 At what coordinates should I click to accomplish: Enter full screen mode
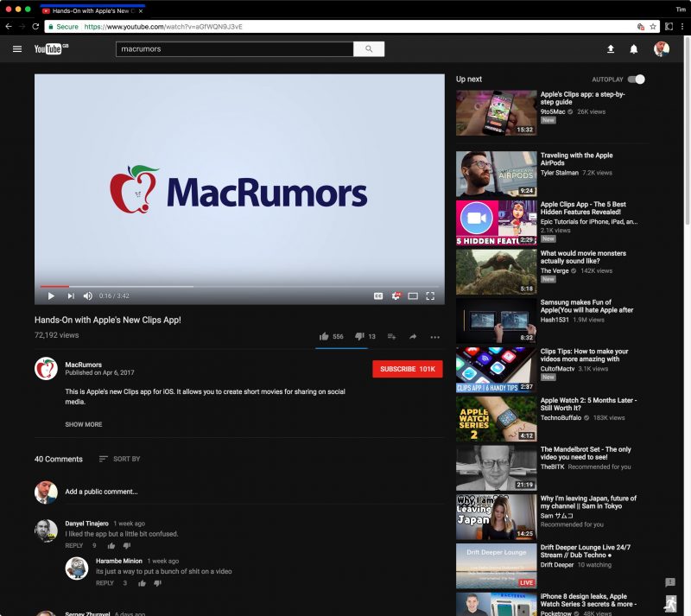pos(430,295)
